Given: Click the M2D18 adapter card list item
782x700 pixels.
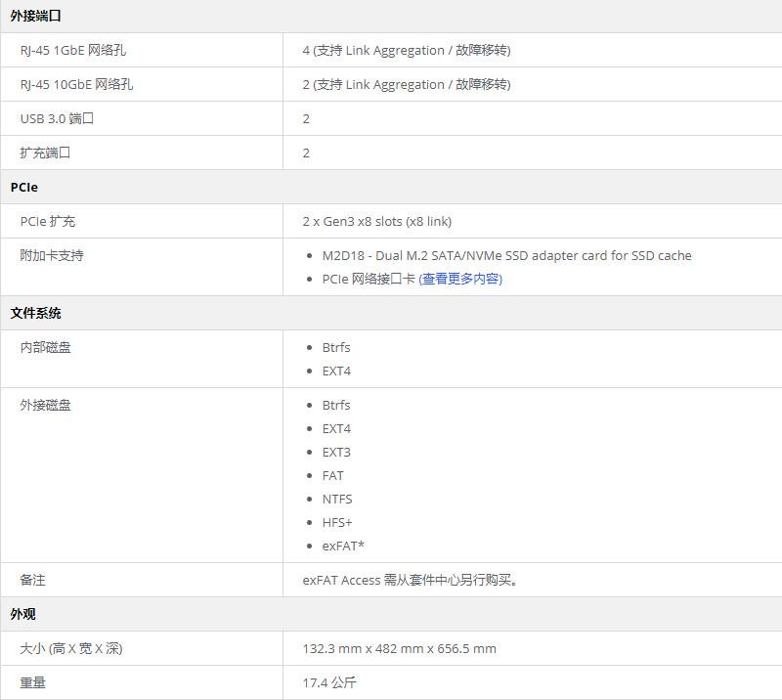Looking at the screenshot, I should [x=506, y=255].
